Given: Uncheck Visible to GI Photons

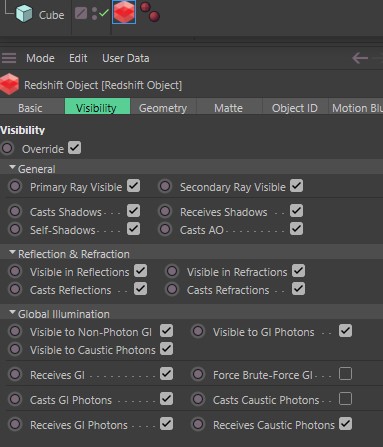Looking at the screenshot, I should click(346, 331).
